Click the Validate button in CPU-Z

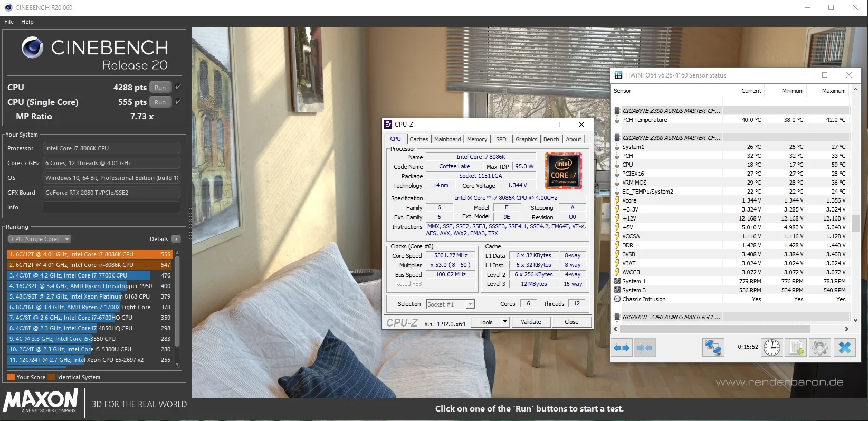(531, 322)
